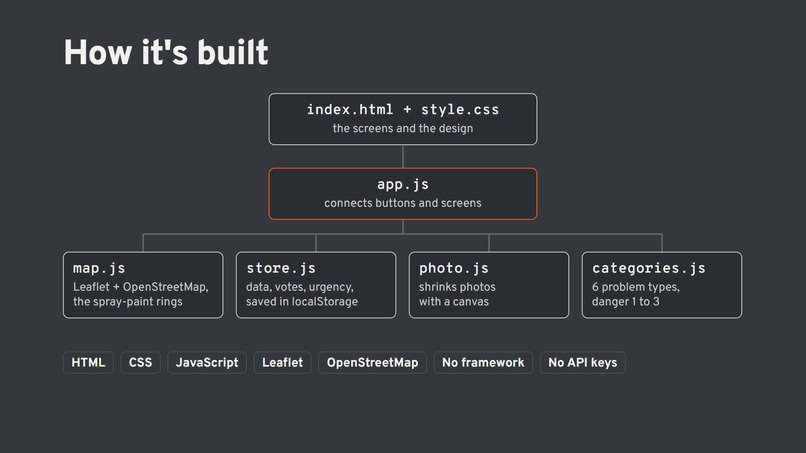
Task: Select the index.html + style.css box
Action: 402,119
